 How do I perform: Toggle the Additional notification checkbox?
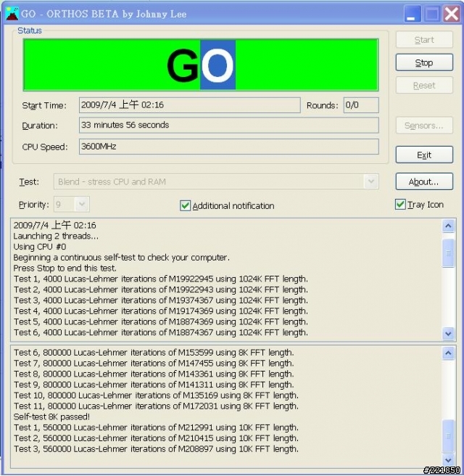pos(185,205)
